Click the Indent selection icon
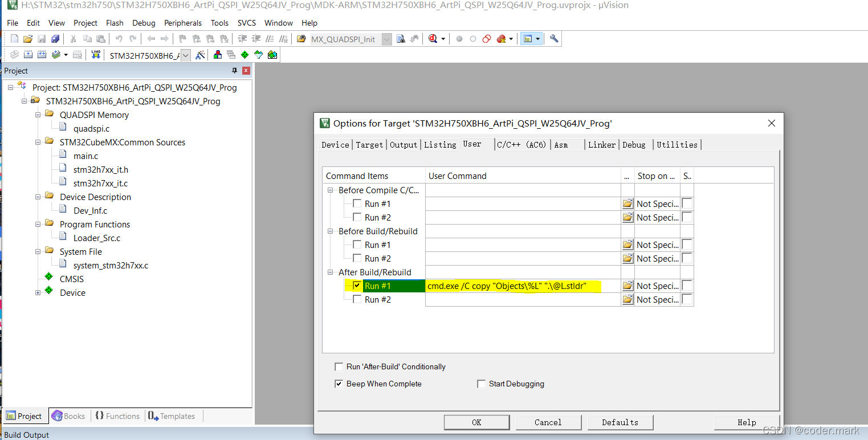 click(x=242, y=39)
